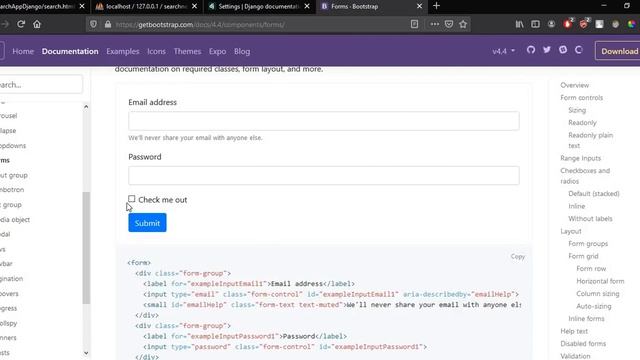Jump to Without labels link
Viewport: 640px width, 360px height.
590,219
